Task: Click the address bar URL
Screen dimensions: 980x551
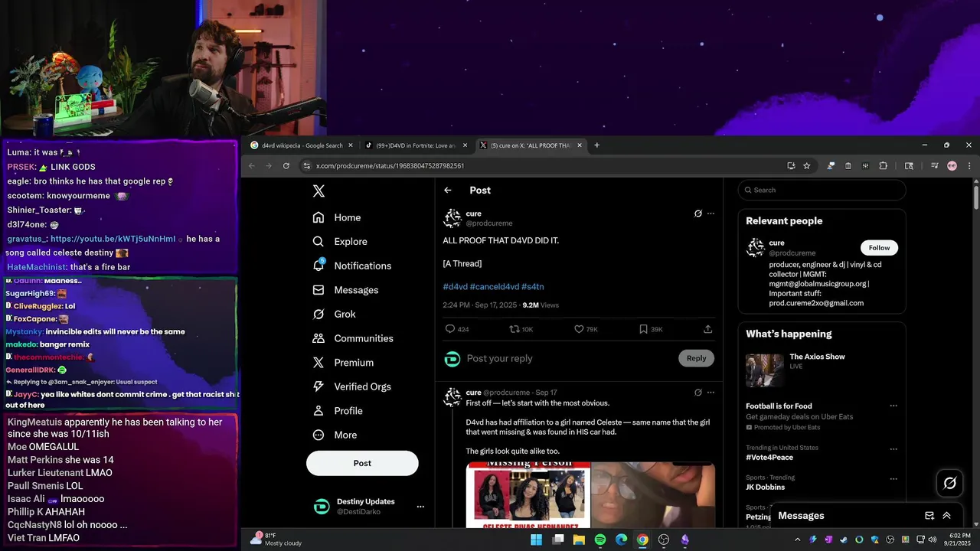Action: pos(390,166)
